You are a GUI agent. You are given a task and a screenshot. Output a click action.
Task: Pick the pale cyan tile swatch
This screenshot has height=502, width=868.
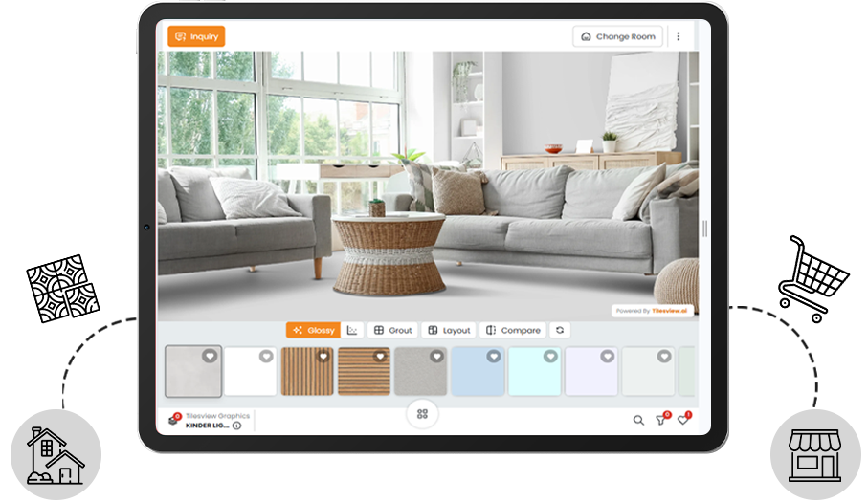534,371
